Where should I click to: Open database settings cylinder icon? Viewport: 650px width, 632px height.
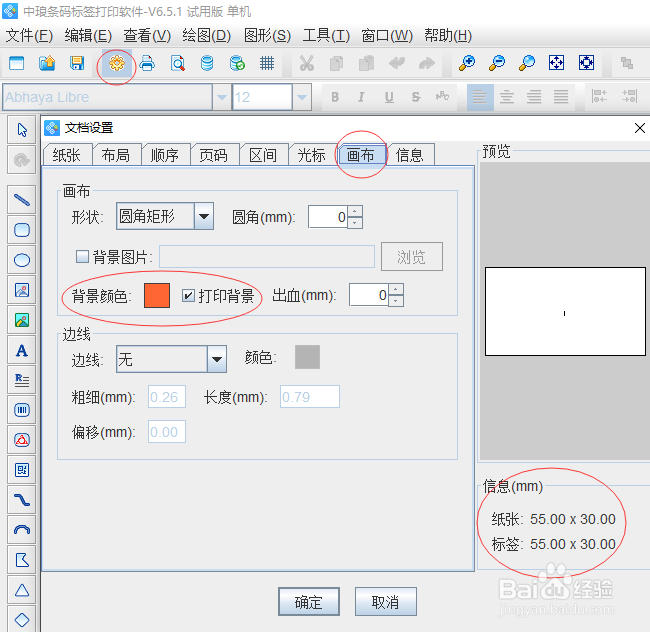(207, 63)
